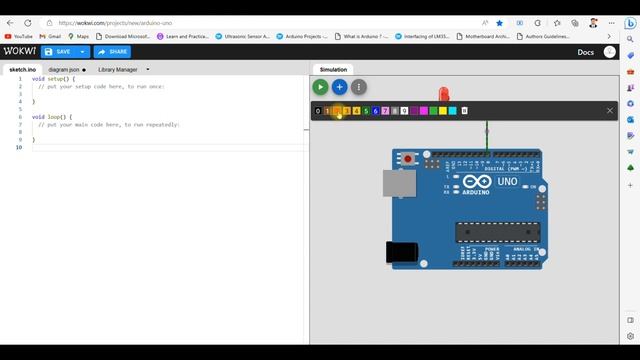Click the wokwi.com address bar

261,23
